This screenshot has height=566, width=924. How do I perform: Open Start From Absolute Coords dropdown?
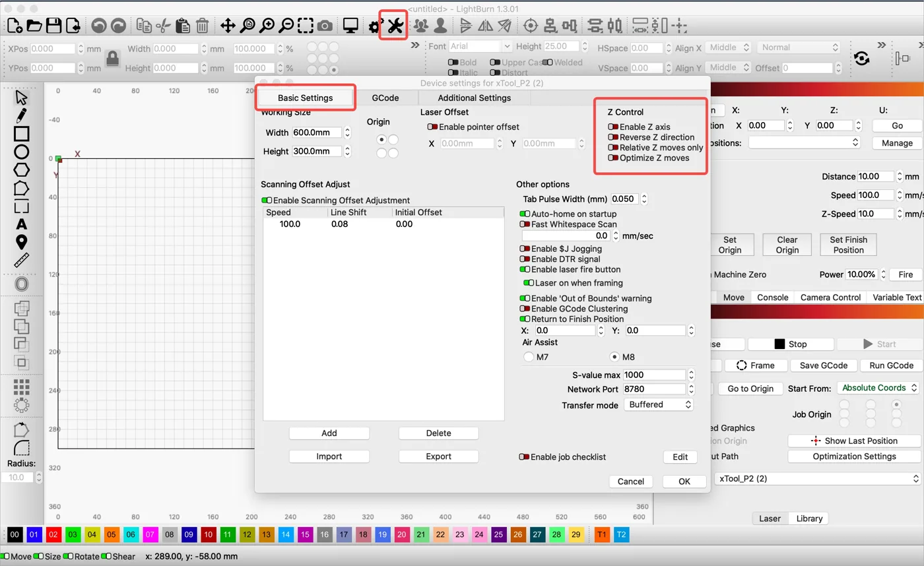(878, 388)
